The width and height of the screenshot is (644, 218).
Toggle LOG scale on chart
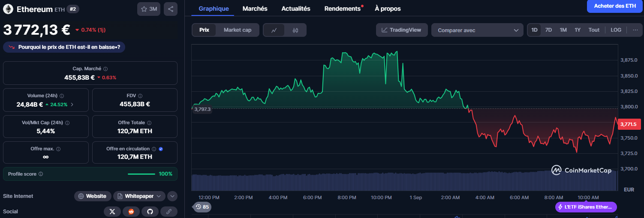pos(616,30)
